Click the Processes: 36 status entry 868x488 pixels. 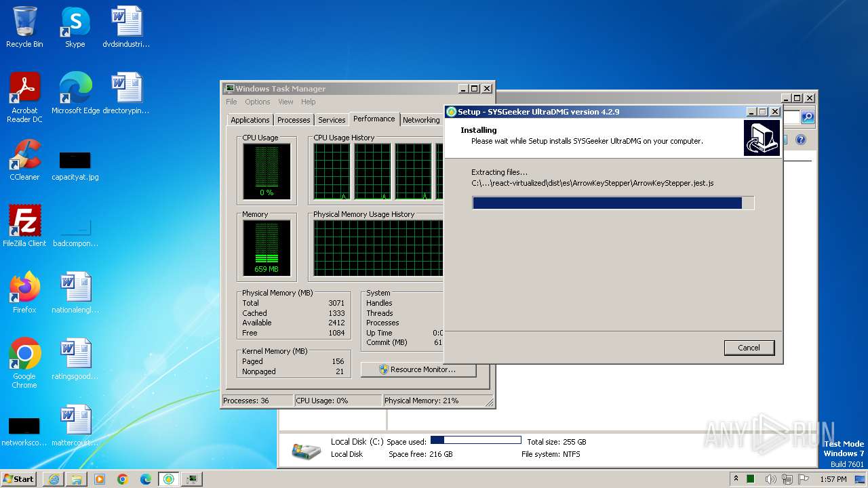(258, 401)
